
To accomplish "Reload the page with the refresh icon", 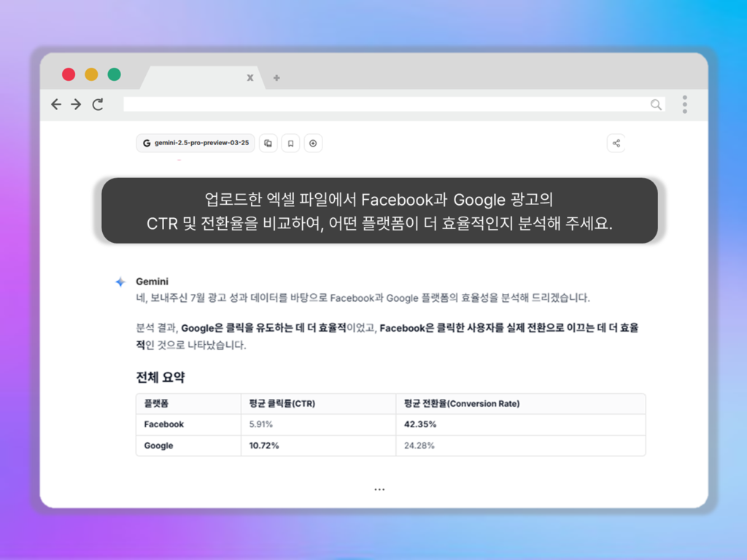I will click(x=98, y=104).
